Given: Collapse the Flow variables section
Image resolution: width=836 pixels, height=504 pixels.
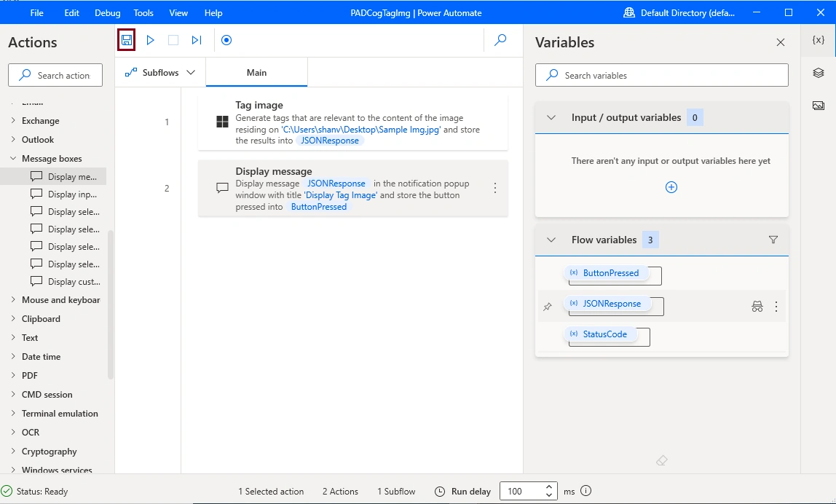Looking at the screenshot, I should (x=551, y=240).
